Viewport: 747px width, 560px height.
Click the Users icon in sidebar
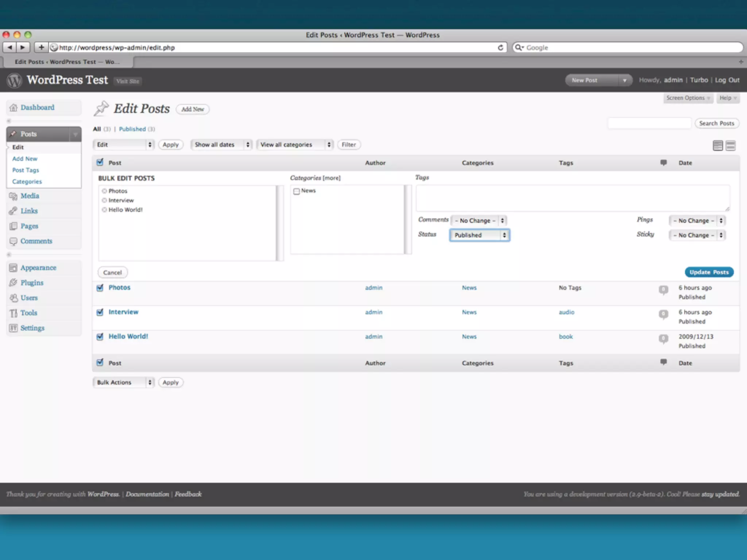coord(13,298)
